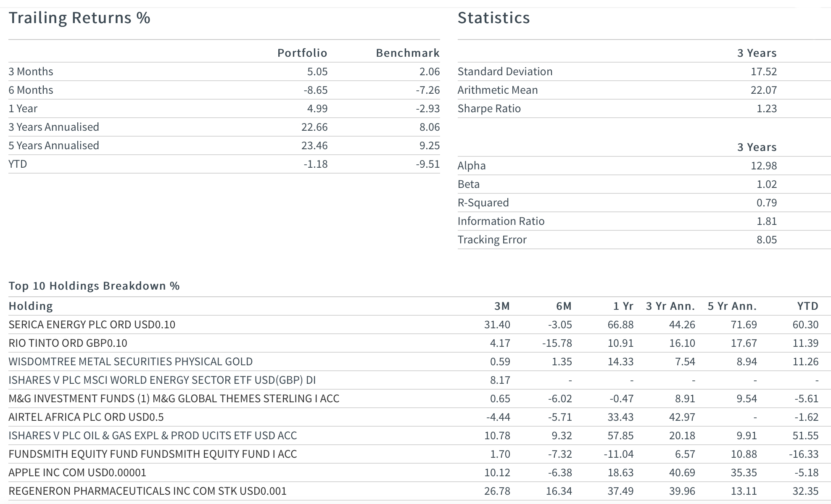Click Serica Energy YTD value 60.30
Image resolution: width=831 pixels, height=504 pixels.
pos(806,325)
